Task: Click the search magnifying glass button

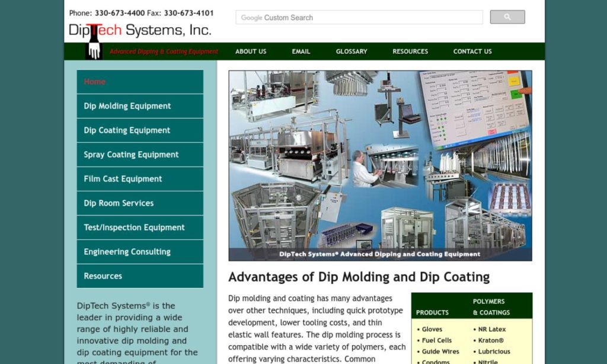Action: 507,17
